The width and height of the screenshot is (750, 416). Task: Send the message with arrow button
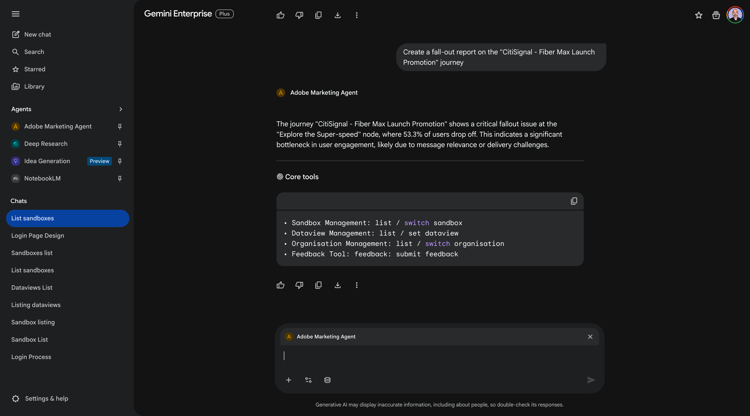tap(591, 380)
